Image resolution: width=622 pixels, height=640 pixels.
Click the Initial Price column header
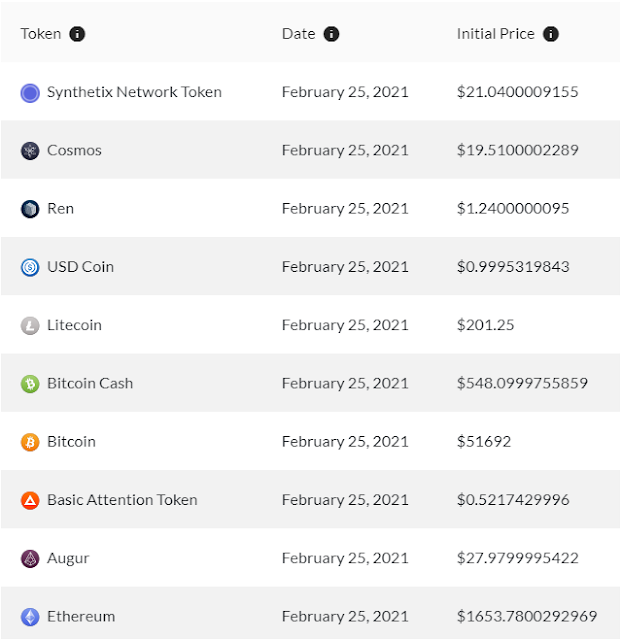pos(496,34)
